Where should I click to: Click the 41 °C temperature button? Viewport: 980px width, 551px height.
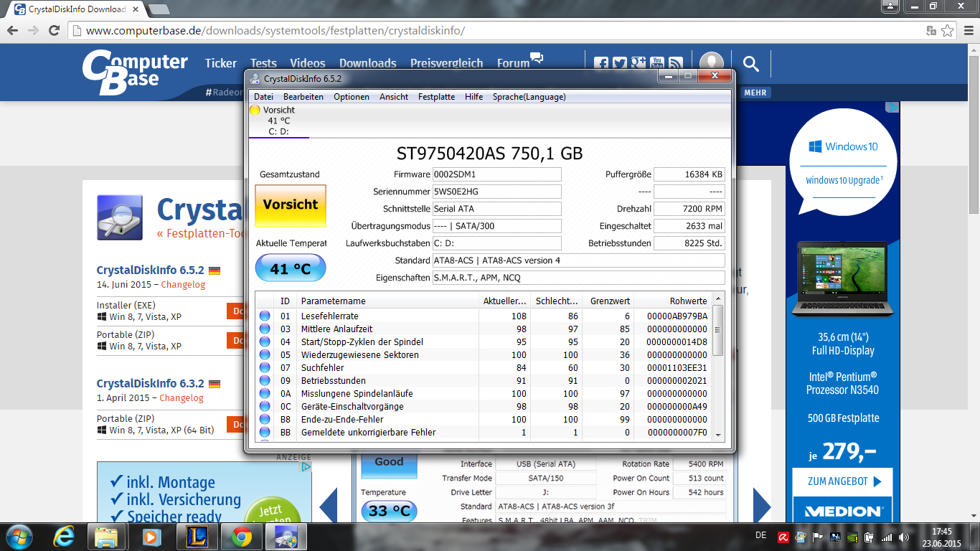[x=291, y=268]
